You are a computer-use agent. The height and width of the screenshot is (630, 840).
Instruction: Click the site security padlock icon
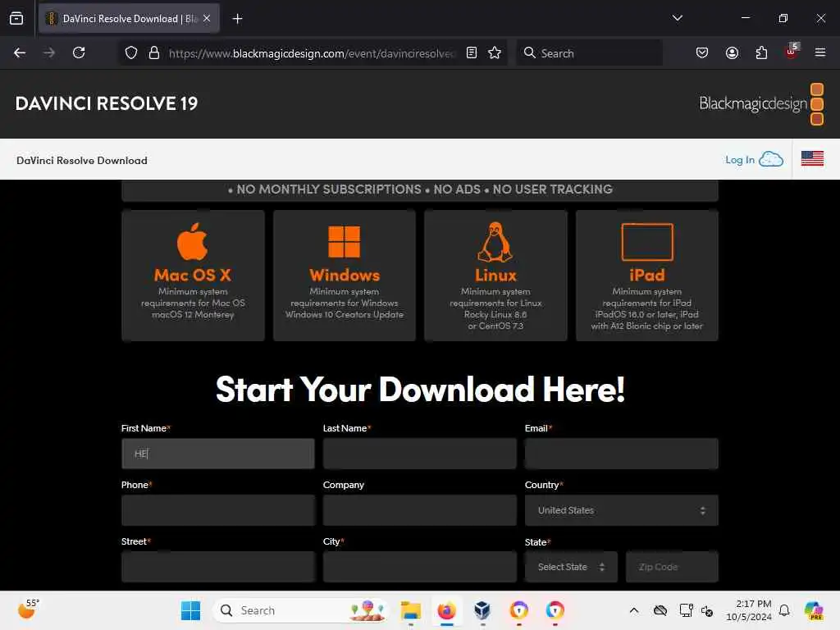click(x=154, y=52)
